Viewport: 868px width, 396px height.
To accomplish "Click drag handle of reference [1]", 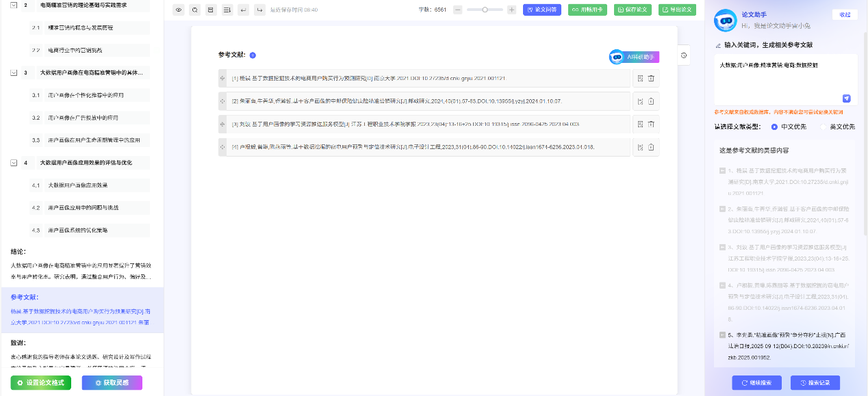I will point(222,79).
